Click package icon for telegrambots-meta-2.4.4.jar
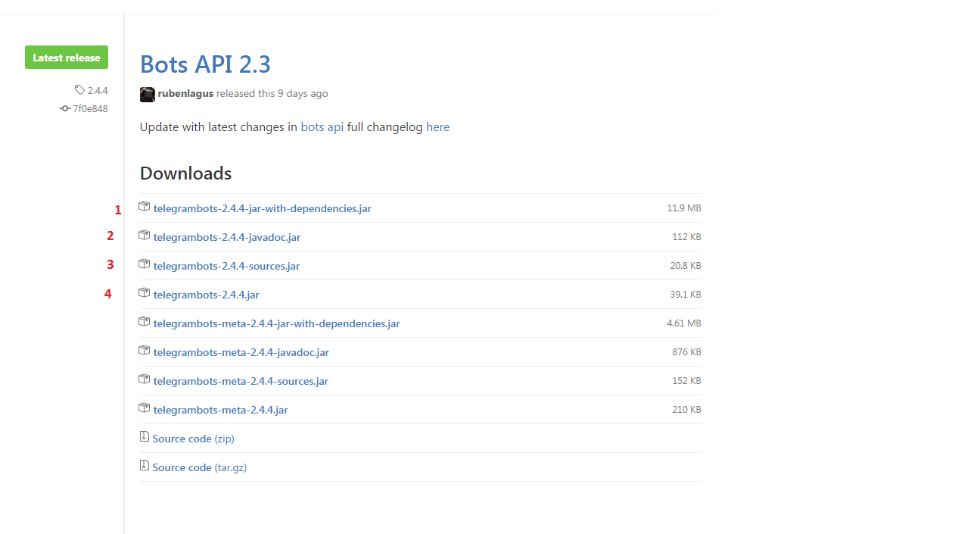Screen dimensions: 980x534 (144, 408)
